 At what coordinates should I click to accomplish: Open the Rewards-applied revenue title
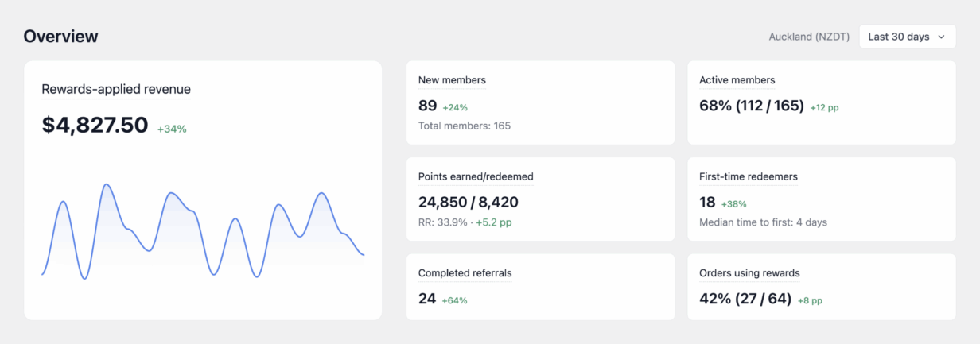click(116, 89)
